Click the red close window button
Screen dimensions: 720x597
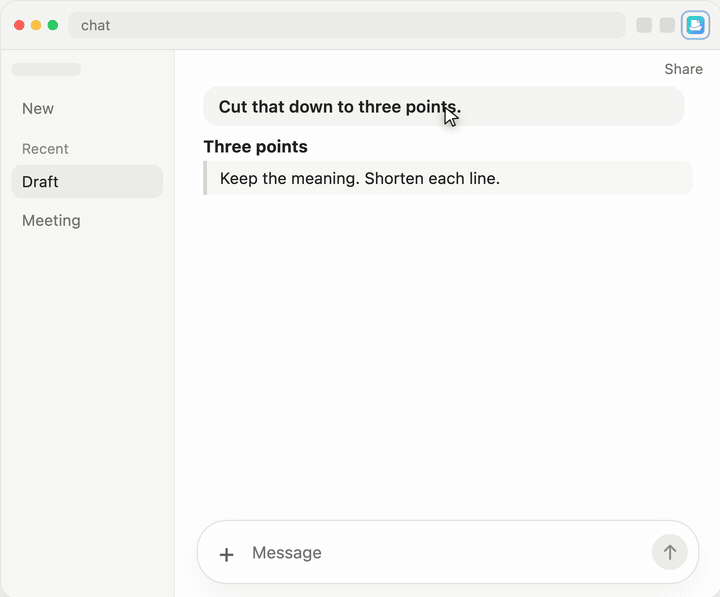[19, 25]
